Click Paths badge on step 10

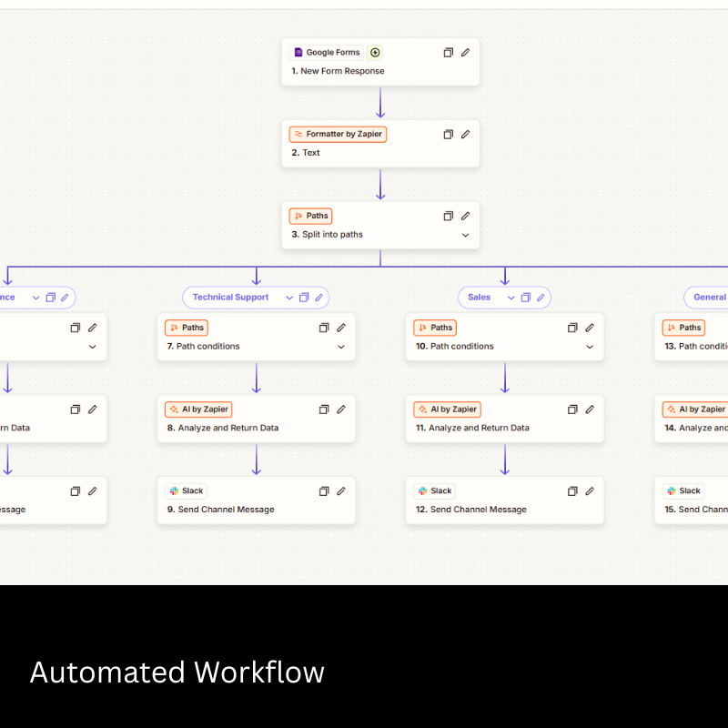(x=435, y=328)
